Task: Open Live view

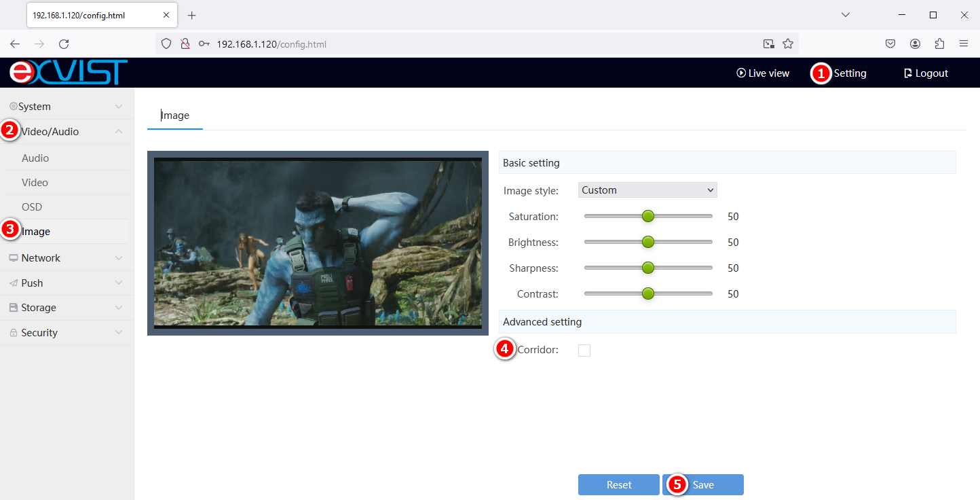Action: click(763, 73)
